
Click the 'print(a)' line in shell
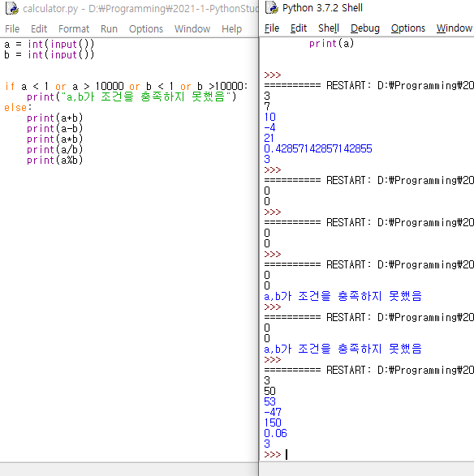point(331,44)
